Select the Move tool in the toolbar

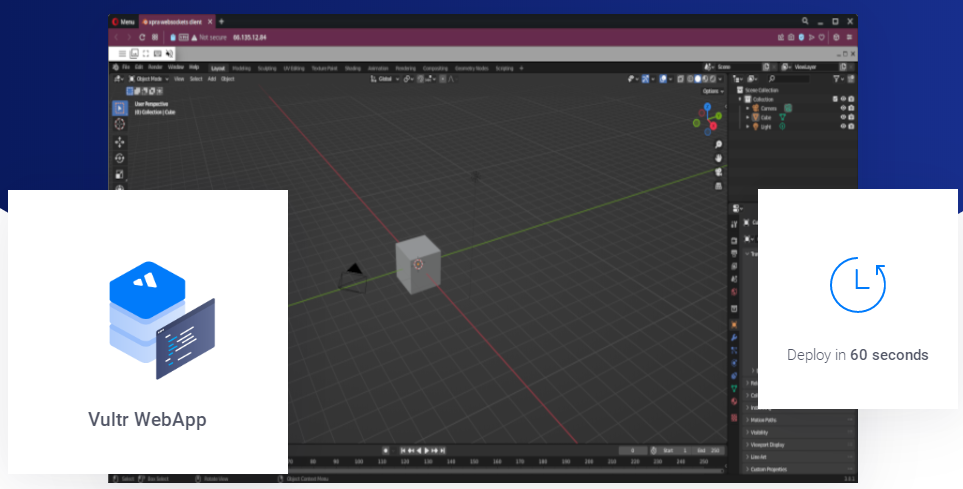[120, 141]
